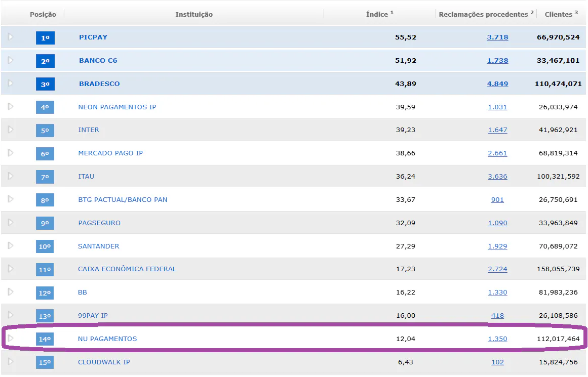Click the 7º position badge for ITAU
This screenshot has width=588, height=377.
tap(45, 177)
